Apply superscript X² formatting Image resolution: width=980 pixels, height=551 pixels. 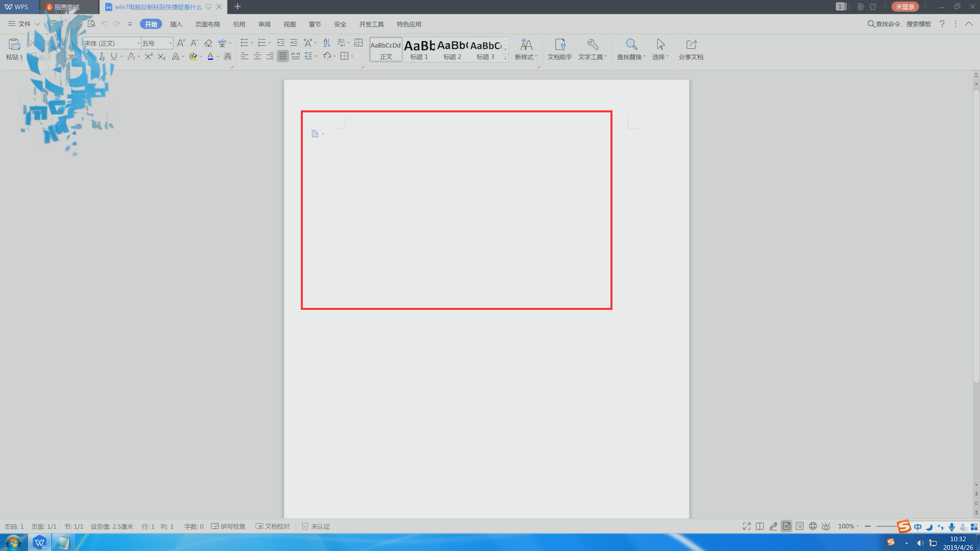(x=148, y=57)
